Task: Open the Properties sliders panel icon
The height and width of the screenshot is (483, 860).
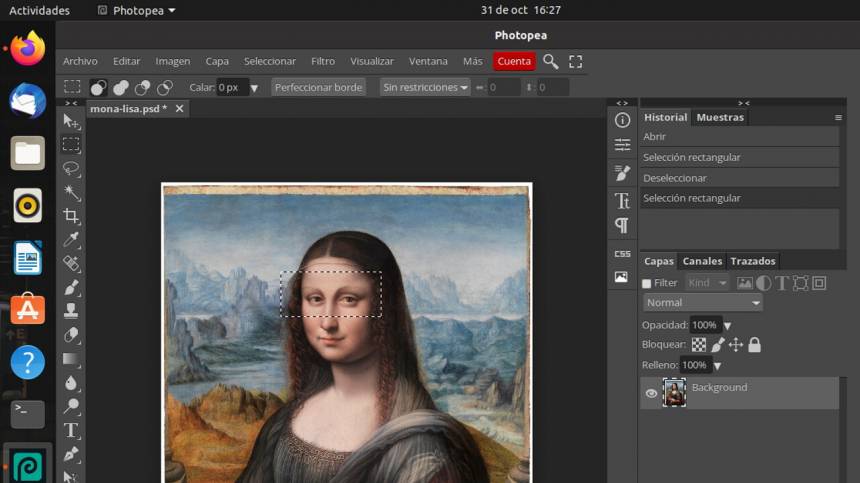Action: pyautogui.click(x=622, y=145)
